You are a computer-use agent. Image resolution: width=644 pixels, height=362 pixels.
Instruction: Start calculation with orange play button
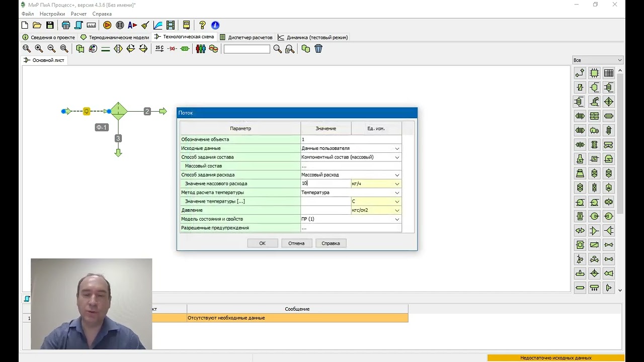(107, 25)
